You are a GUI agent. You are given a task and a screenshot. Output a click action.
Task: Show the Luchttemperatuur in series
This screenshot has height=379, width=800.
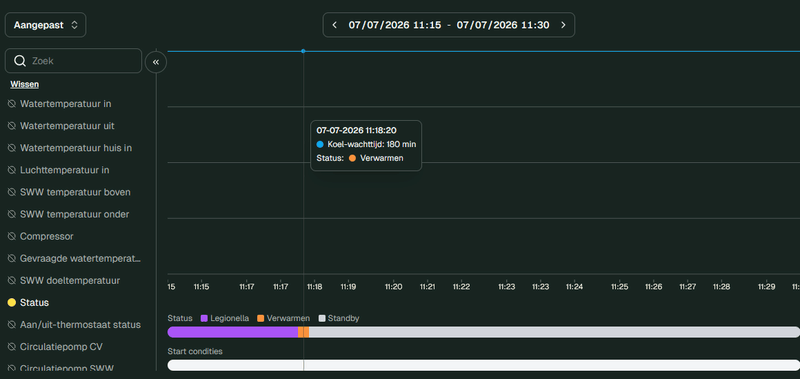59,170
